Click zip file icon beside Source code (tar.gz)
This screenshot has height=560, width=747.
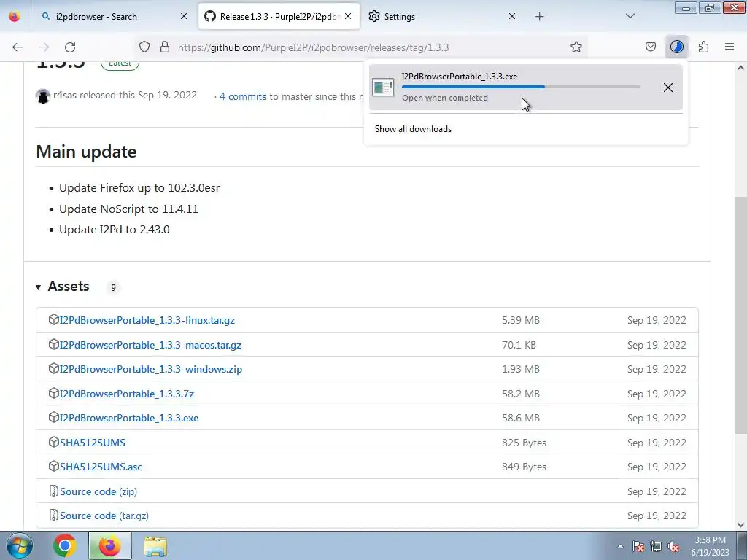[x=54, y=516]
